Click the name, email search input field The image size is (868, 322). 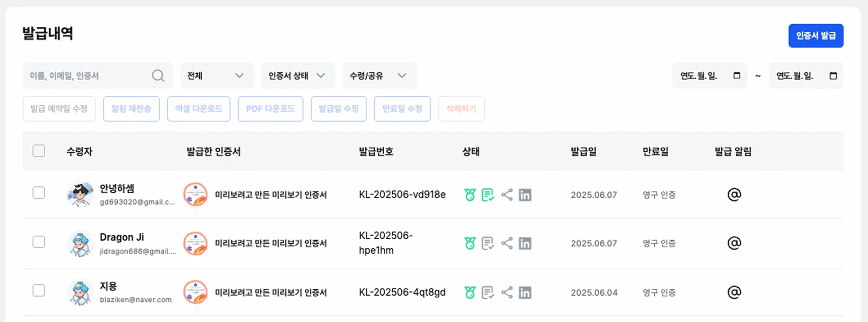[x=88, y=76]
